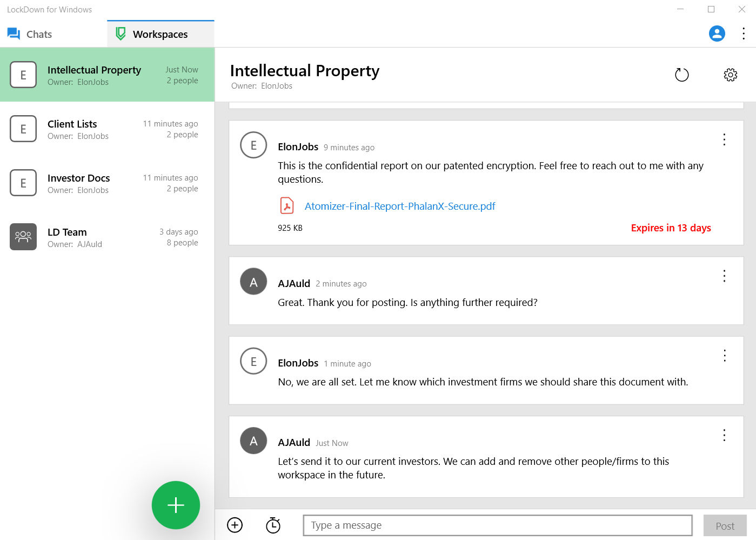The width and height of the screenshot is (756, 540).
Task: Click the PDF file icon
Action: 287,206
